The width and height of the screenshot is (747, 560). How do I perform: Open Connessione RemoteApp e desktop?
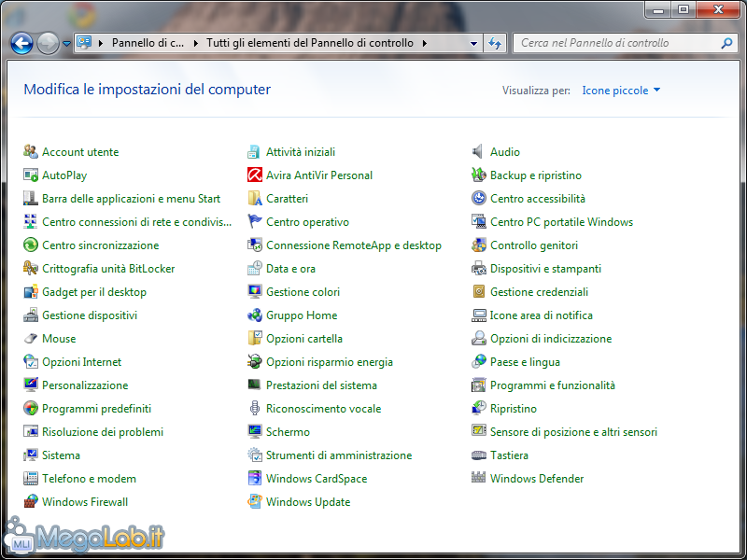[x=354, y=245]
